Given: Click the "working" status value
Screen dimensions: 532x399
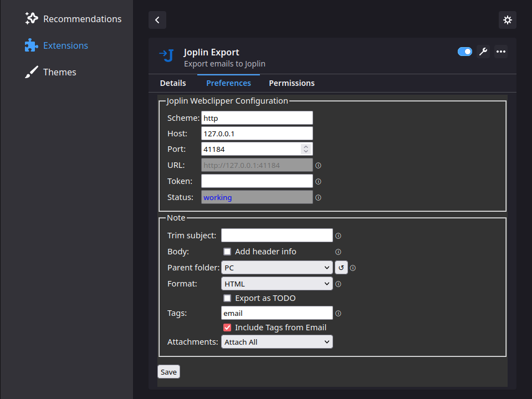Looking at the screenshot, I should pyautogui.click(x=217, y=197).
